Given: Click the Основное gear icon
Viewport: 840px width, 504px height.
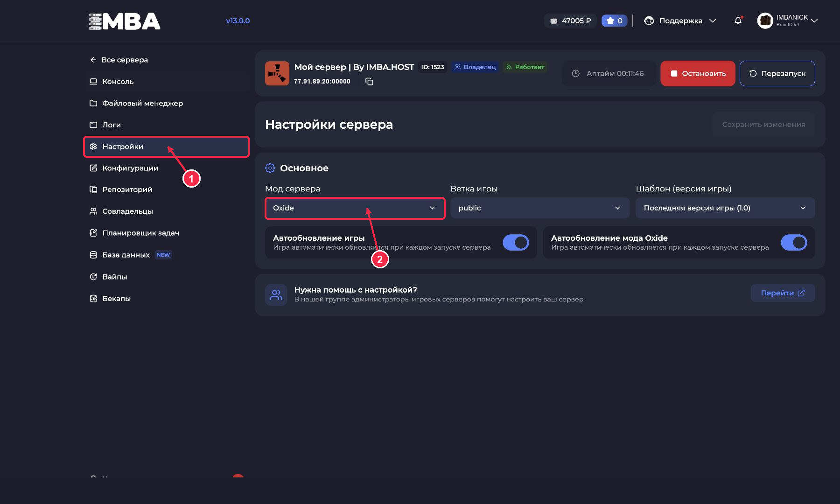Looking at the screenshot, I should pyautogui.click(x=270, y=168).
